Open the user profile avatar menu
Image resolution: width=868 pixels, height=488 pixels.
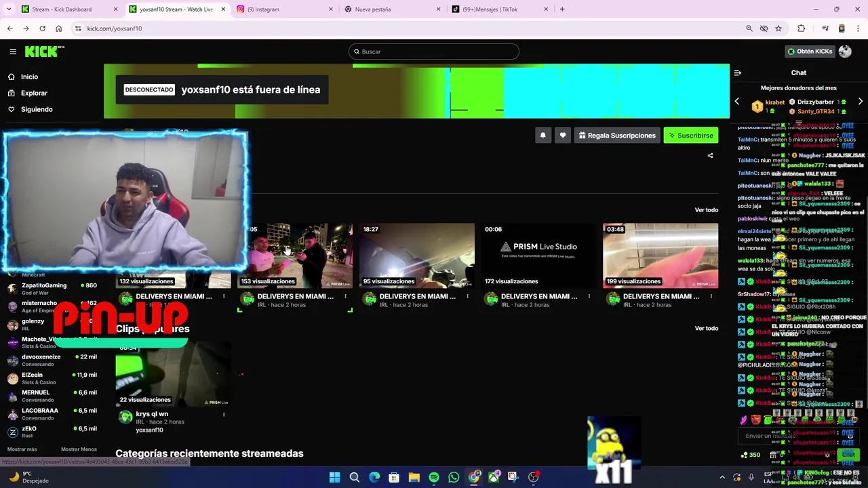coord(845,52)
